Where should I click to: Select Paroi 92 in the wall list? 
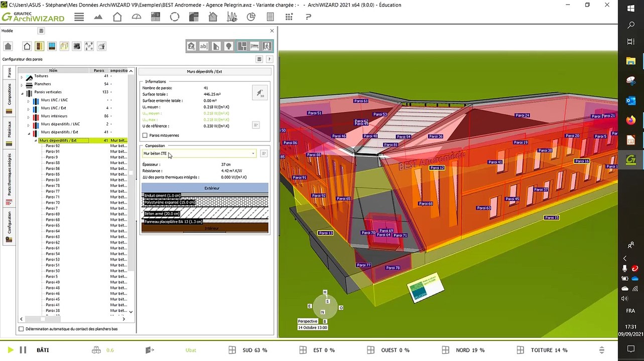(x=52, y=146)
